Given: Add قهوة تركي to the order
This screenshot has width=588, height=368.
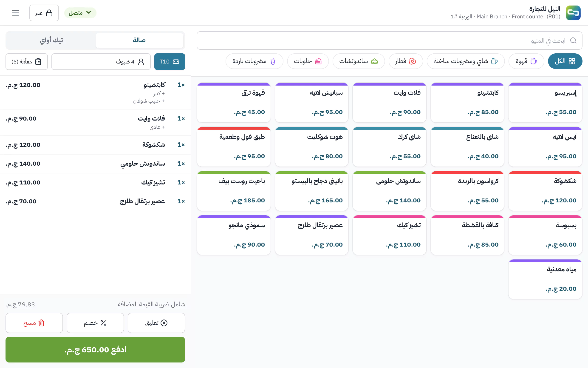Looking at the screenshot, I should 234,103.
